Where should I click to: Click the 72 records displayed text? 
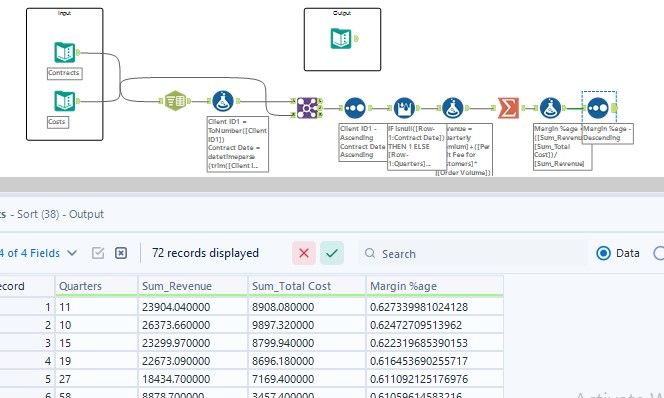click(205, 253)
